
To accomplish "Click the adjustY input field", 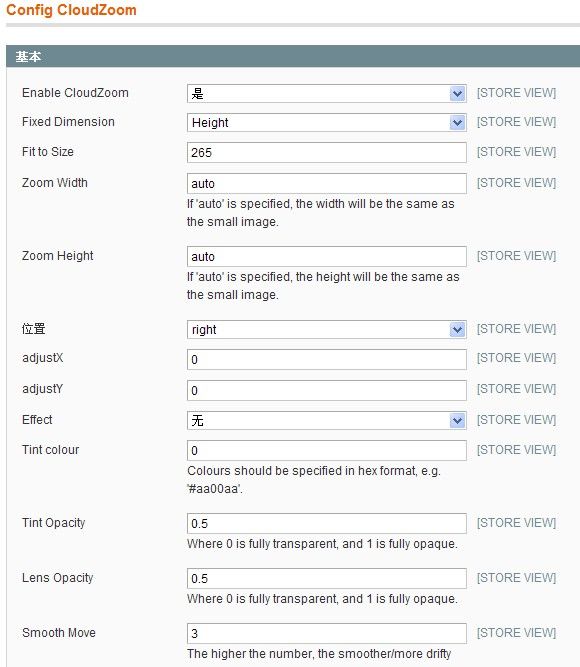I will (326, 391).
